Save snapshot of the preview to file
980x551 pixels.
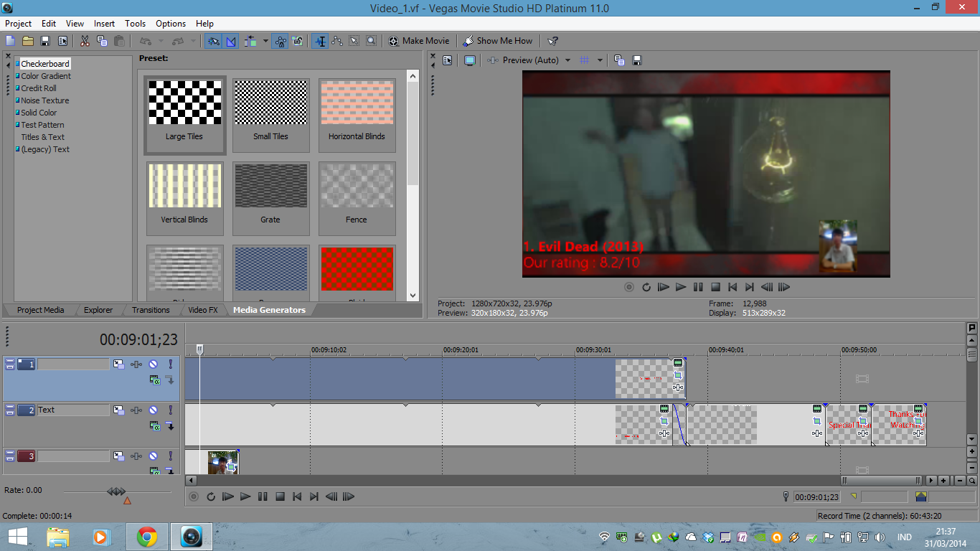636,60
